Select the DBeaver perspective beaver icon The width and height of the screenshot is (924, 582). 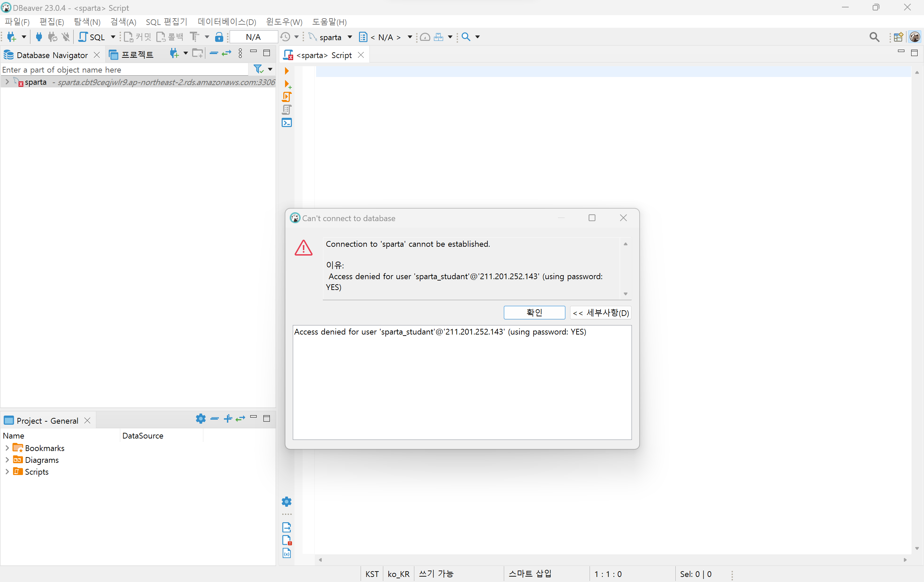tap(915, 37)
